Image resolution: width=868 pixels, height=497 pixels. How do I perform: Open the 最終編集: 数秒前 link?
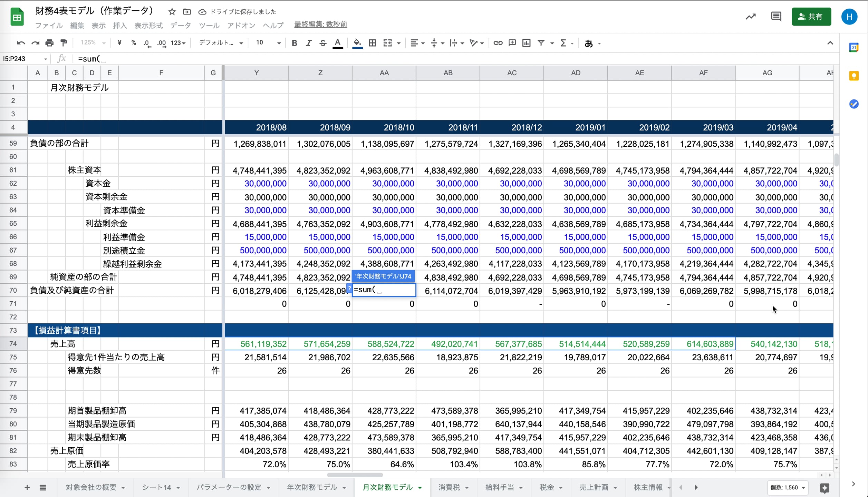coord(320,25)
